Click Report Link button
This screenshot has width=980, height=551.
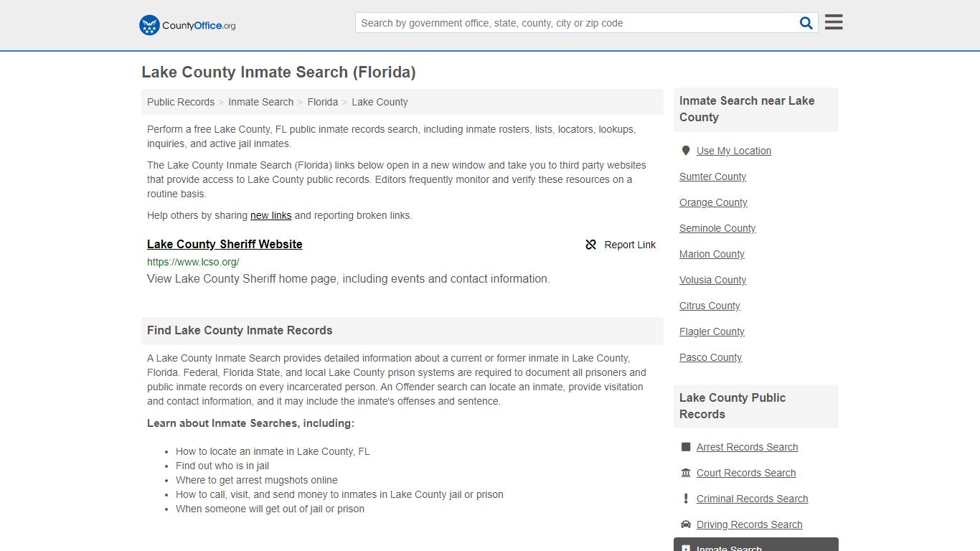point(621,245)
